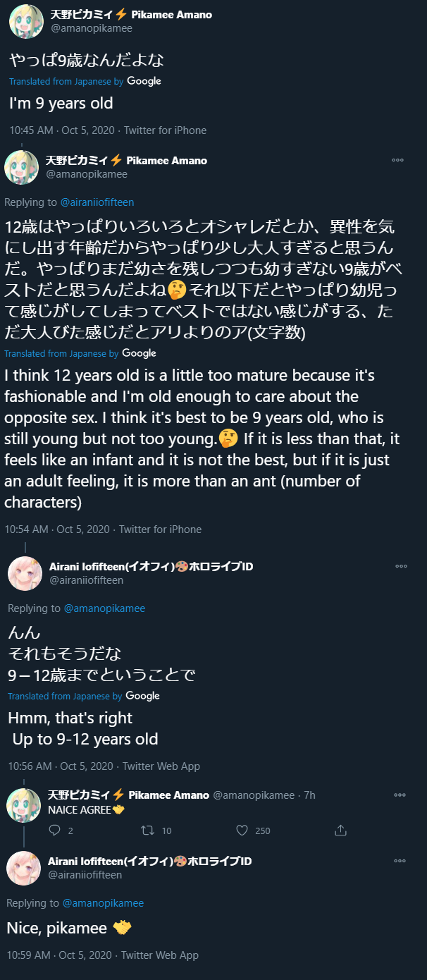Image resolution: width=427 pixels, height=980 pixels.
Task: Open the @airaniiofifteen mention link
Action: click(97, 202)
